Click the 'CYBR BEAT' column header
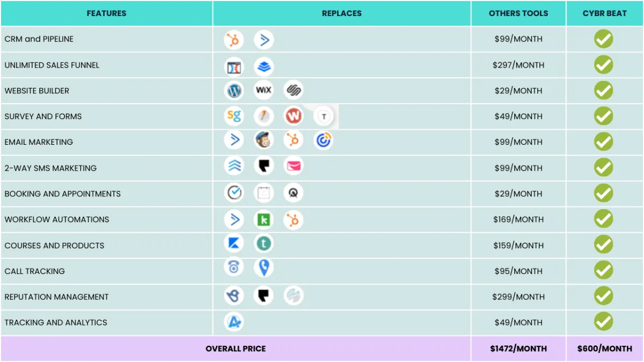This screenshot has height=362, width=644. point(604,13)
